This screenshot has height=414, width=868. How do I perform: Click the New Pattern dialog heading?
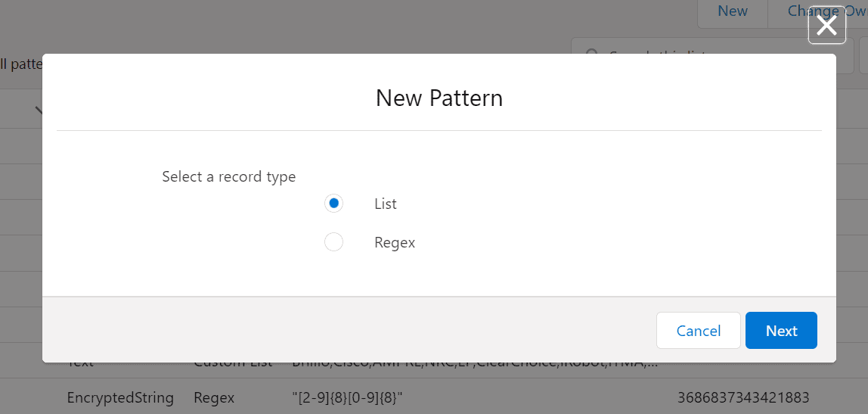click(x=439, y=98)
